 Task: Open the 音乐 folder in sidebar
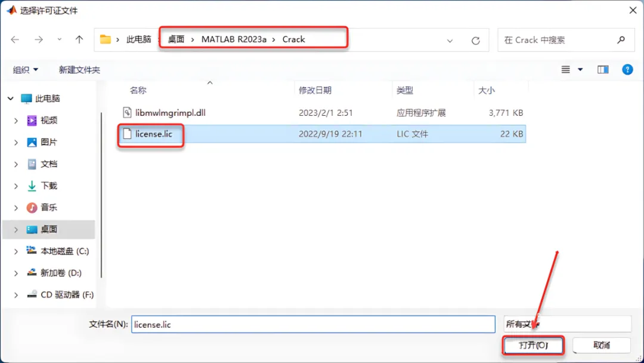click(49, 208)
